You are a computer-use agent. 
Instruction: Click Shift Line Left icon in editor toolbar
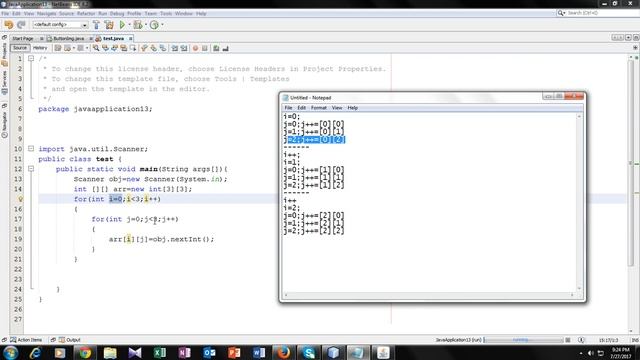[x=175, y=48]
